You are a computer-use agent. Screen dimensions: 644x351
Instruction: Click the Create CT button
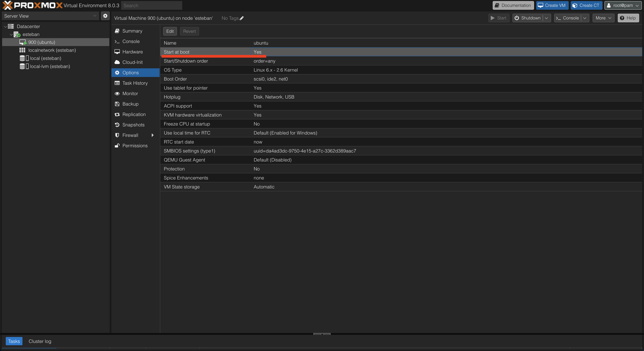[586, 5]
